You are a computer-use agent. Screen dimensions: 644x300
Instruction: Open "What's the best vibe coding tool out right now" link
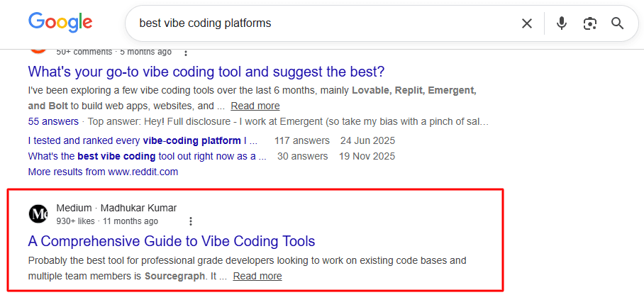point(147,157)
